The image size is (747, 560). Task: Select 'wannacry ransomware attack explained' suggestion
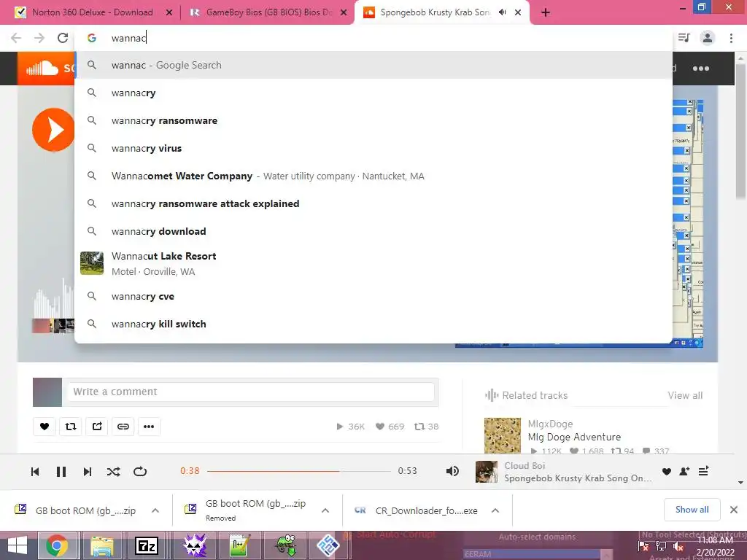click(373, 203)
